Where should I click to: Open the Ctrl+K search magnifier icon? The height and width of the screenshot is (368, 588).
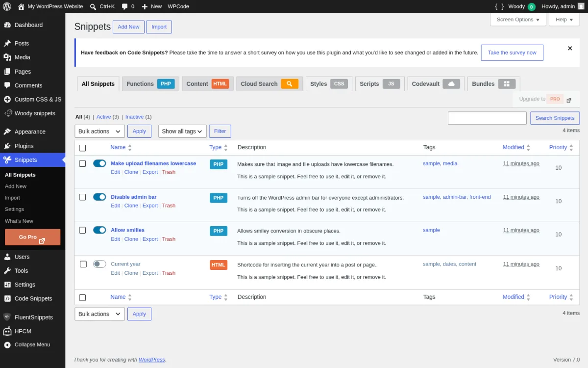point(93,6)
